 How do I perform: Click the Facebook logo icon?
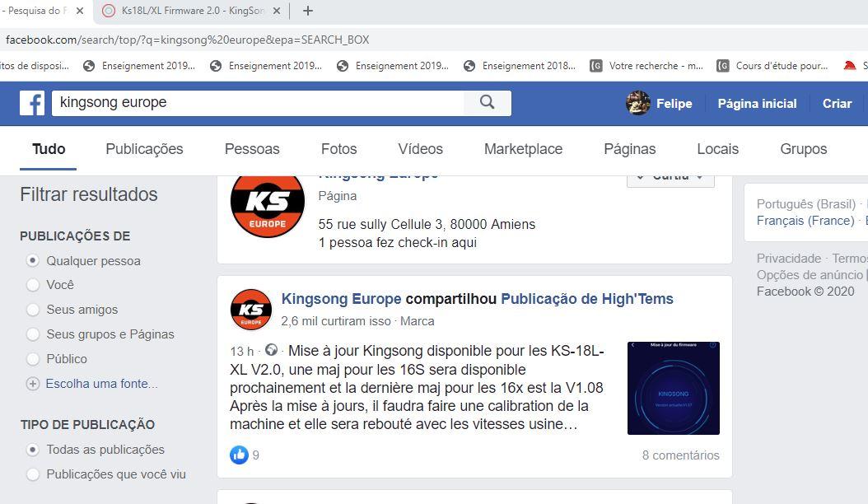32,104
